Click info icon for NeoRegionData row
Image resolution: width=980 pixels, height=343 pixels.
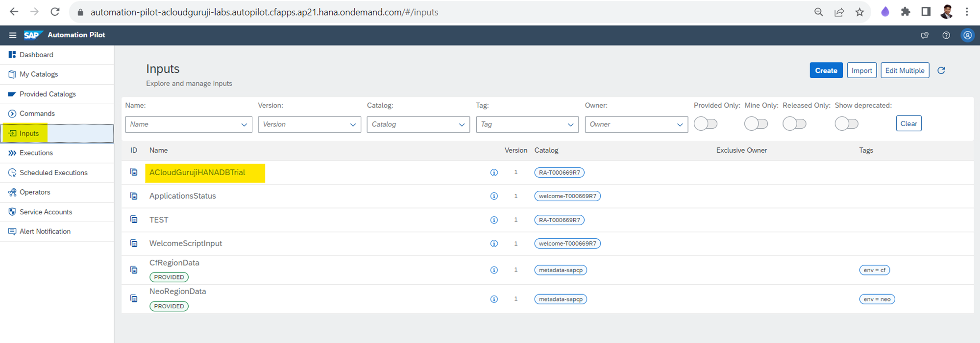tap(494, 299)
